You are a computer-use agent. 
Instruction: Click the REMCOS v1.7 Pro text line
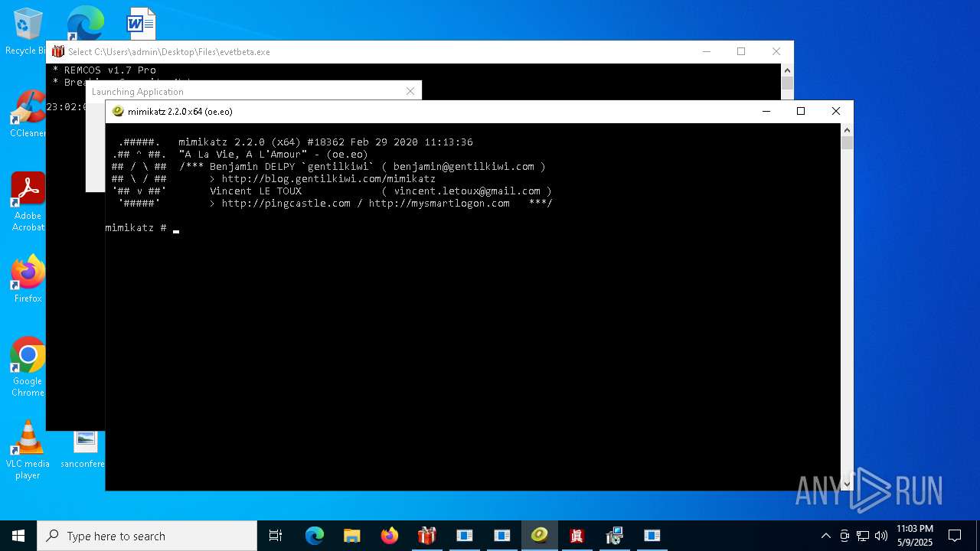(104, 70)
